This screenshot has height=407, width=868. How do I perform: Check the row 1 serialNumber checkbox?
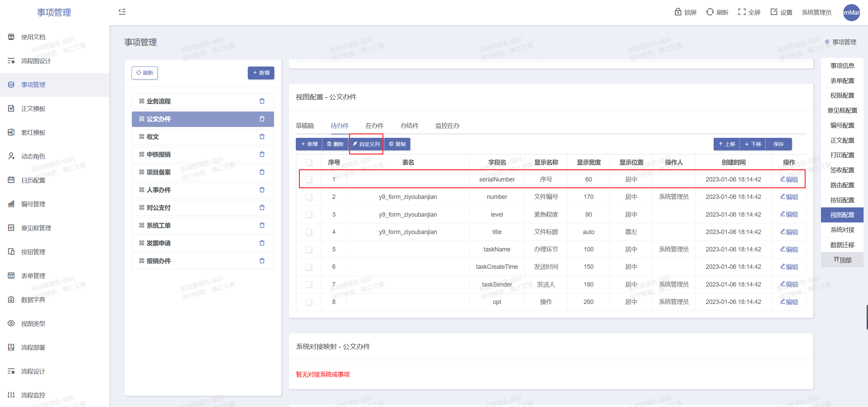point(309,179)
